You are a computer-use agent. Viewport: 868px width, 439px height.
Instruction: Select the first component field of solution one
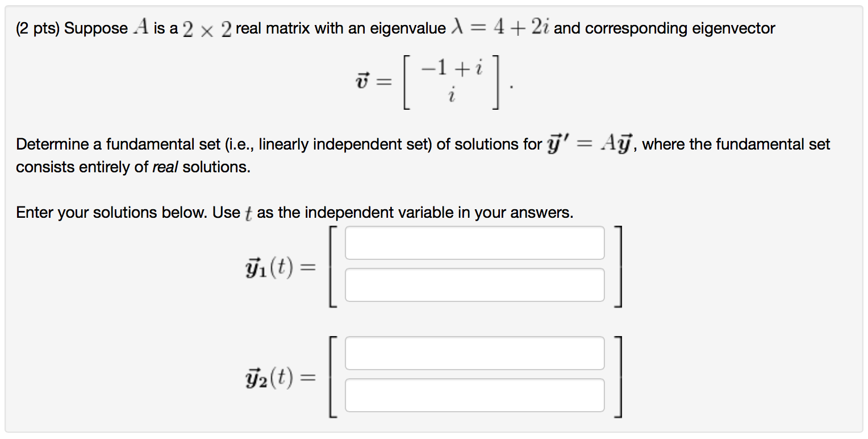coord(475,243)
